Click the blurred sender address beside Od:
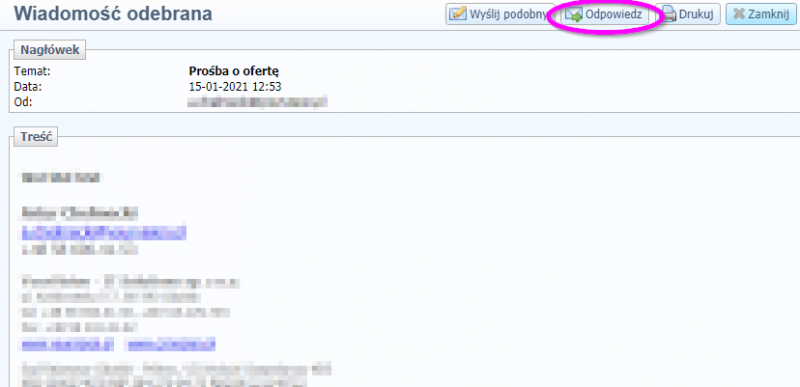Image resolution: width=800 pixels, height=387 pixels. (x=257, y=102)
